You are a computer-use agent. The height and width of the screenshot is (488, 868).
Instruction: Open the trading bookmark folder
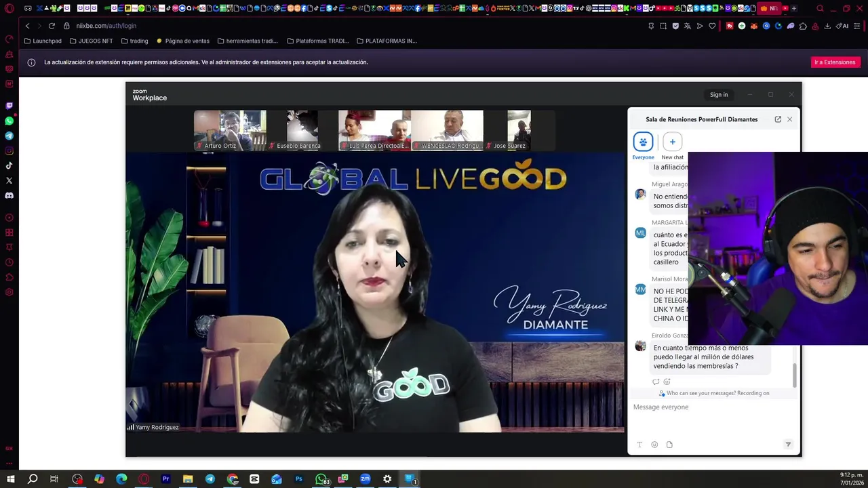[x=134, y=41]
